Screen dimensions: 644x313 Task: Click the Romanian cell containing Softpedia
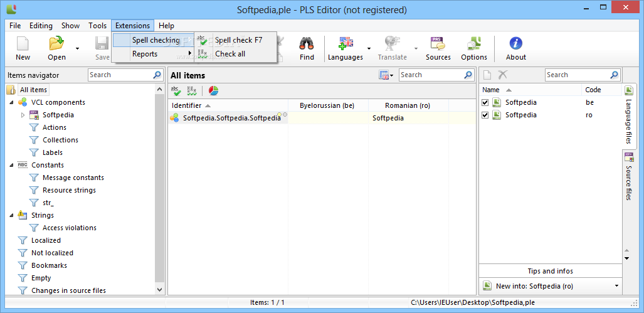pyautogui.click(x=408, y=118)
